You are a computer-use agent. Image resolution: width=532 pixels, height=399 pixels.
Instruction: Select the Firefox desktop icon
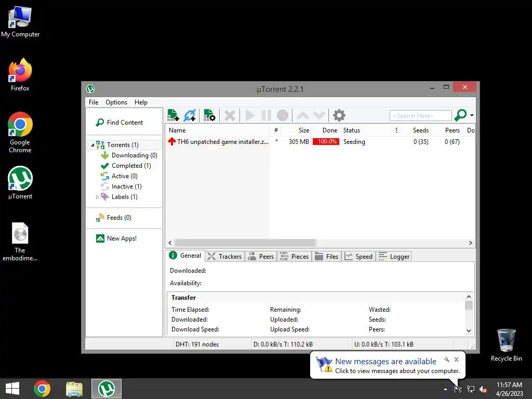20,75
